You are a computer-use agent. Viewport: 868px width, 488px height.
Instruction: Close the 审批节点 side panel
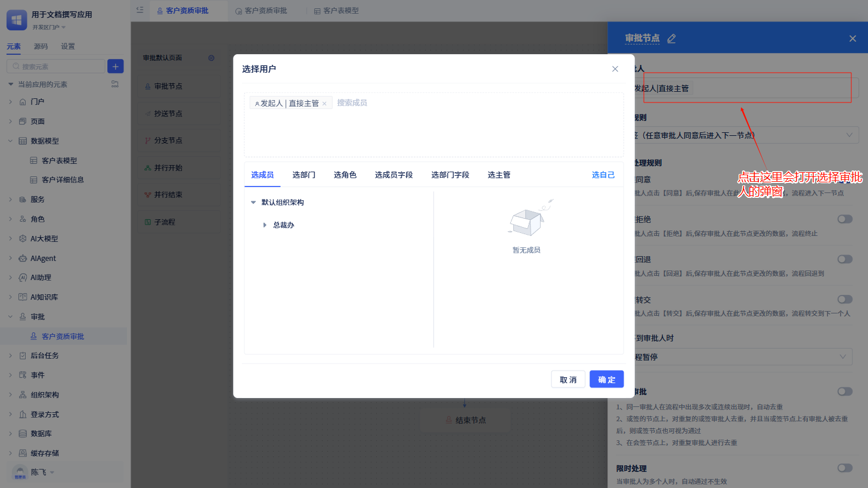coord(852,38)
